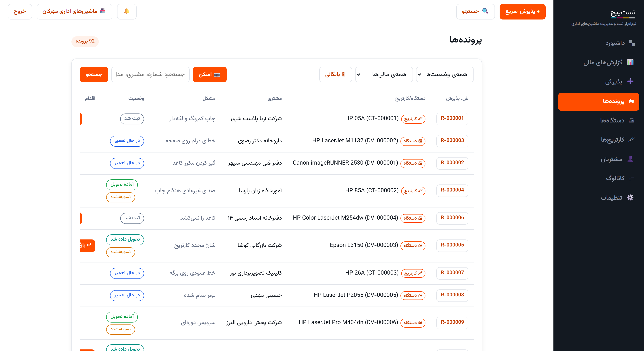The width and height of the screenshot is (644, 351).
Task: Click the folder icon beside پرونده‌ها
Action: 631,101
